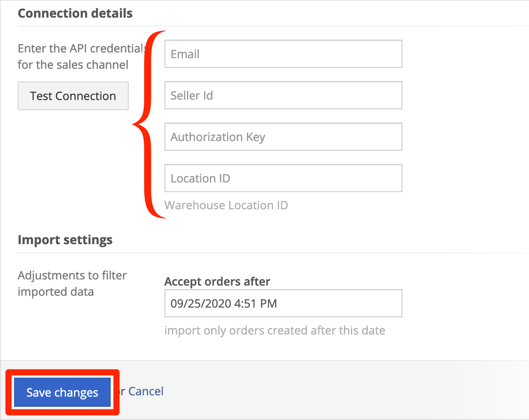529x420 pixels.
Task: Click 'Adjustments to filter imported data' text
Action: [72, 283]
